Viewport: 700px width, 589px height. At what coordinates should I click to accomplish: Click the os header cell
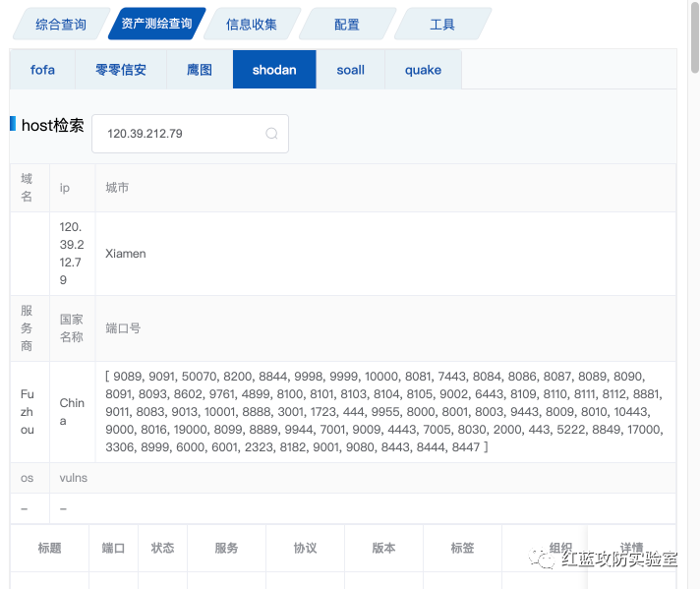tap(29, 478)
